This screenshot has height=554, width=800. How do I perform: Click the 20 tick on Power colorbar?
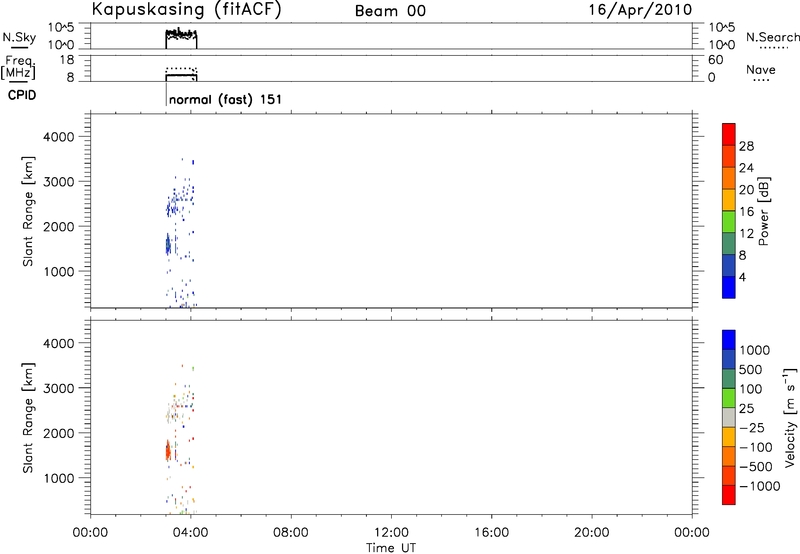[746, 190]
